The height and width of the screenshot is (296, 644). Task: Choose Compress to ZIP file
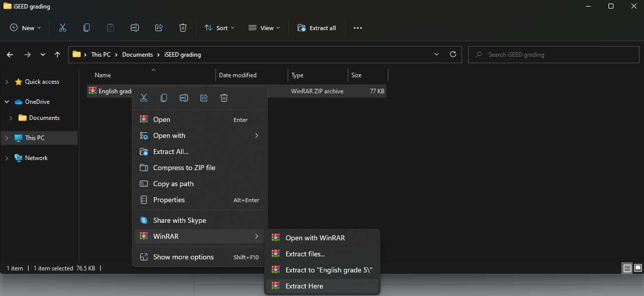coord(184,168)
